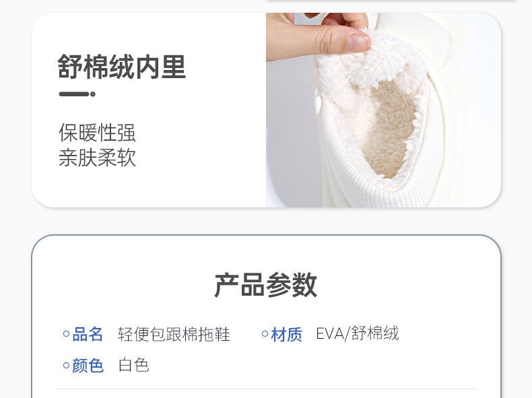Select the 颜色 label
Image resolution: width=532 pixels, height=398 pixels.
coord(88,366)
